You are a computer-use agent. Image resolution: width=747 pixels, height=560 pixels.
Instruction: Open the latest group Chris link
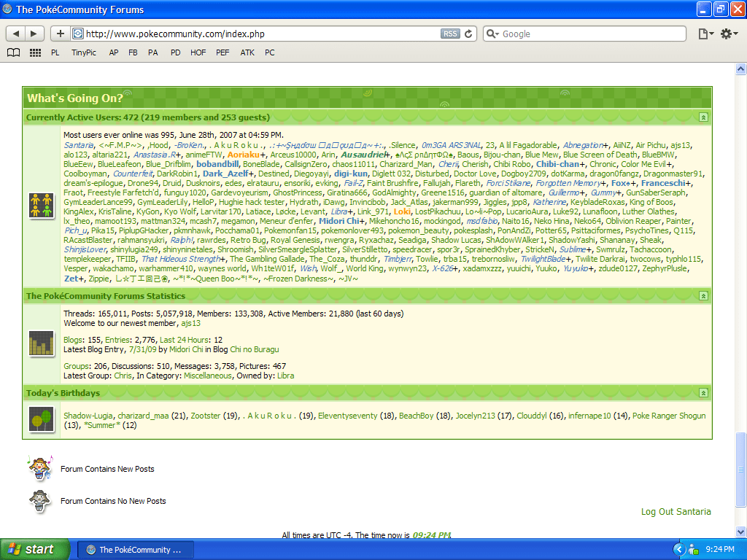pyautogui.click(x=123, y=376)
